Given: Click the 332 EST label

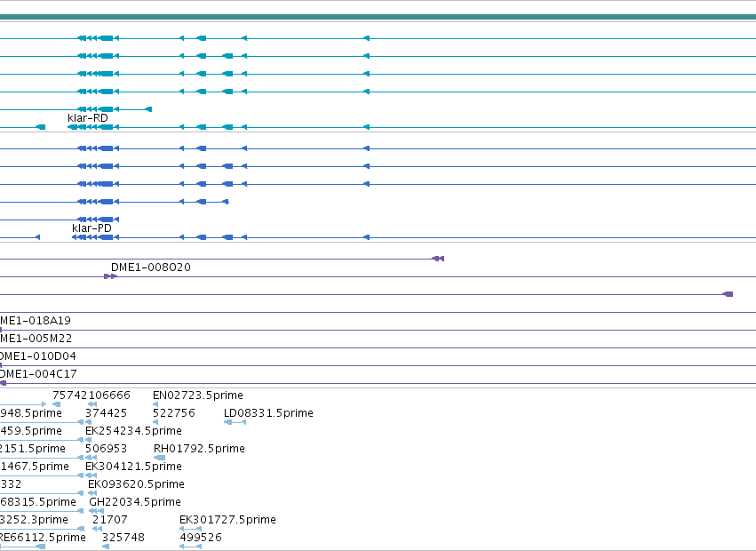Looking at the screenshot, I should pyautogui.click(x=11, y=484).
